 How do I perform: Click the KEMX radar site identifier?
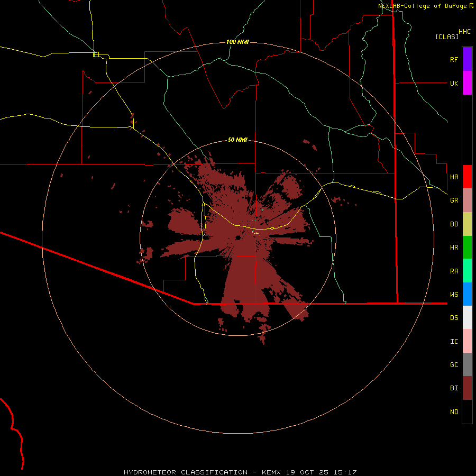pyautogui.click(x=271, y=472)
